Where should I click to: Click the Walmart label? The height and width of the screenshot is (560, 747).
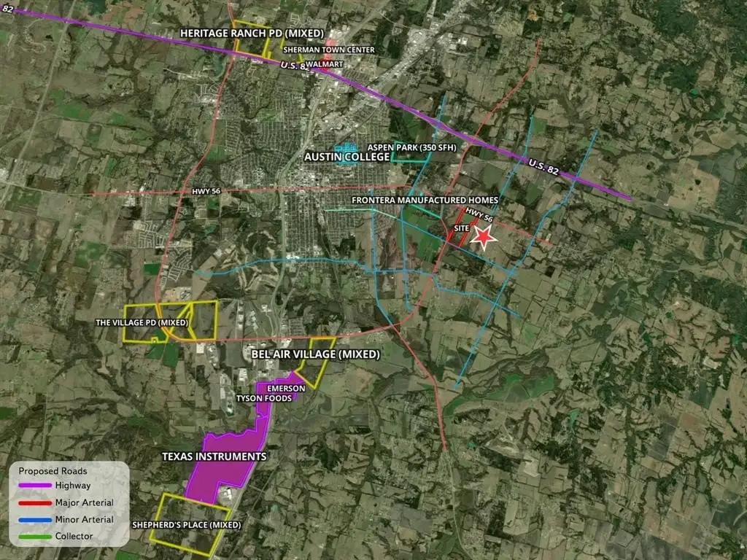click(323, 64)
